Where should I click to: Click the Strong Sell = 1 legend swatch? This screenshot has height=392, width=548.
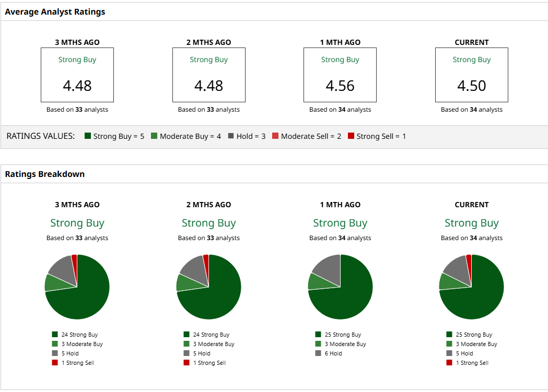click(x=351, y=136)
